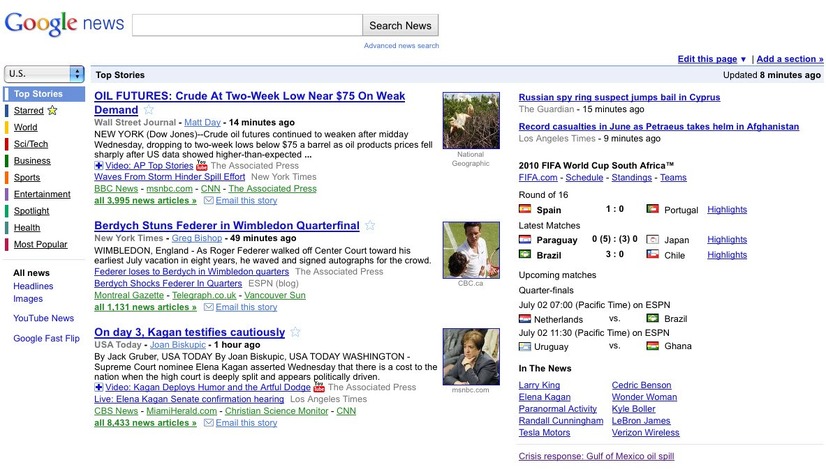Open the Tesla Motors topic

click(544, 433)
